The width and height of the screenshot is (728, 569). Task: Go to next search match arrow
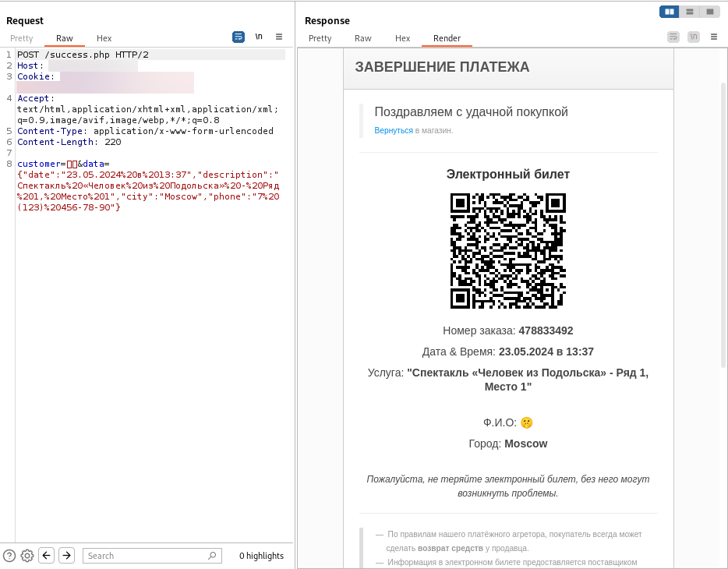(67, 555)
